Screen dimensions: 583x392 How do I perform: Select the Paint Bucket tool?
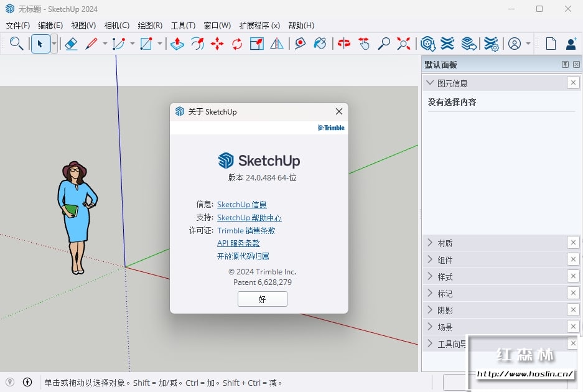coord(320,44)
